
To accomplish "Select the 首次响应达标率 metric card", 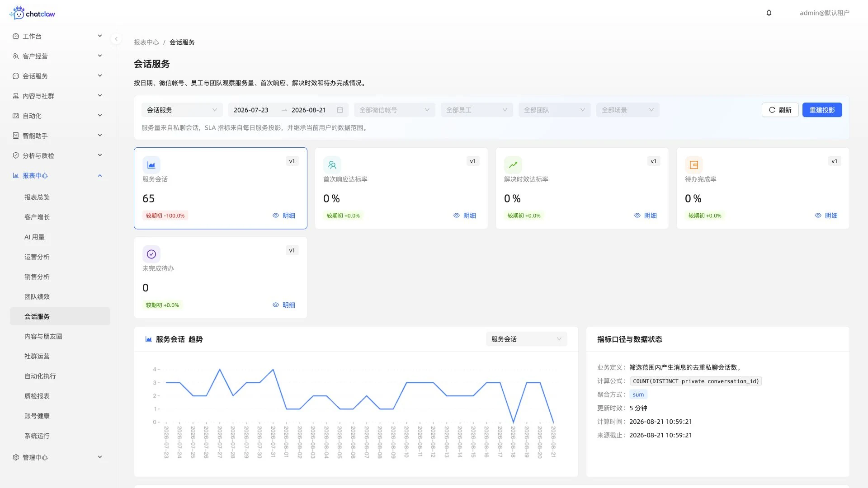I will [401, 188].
